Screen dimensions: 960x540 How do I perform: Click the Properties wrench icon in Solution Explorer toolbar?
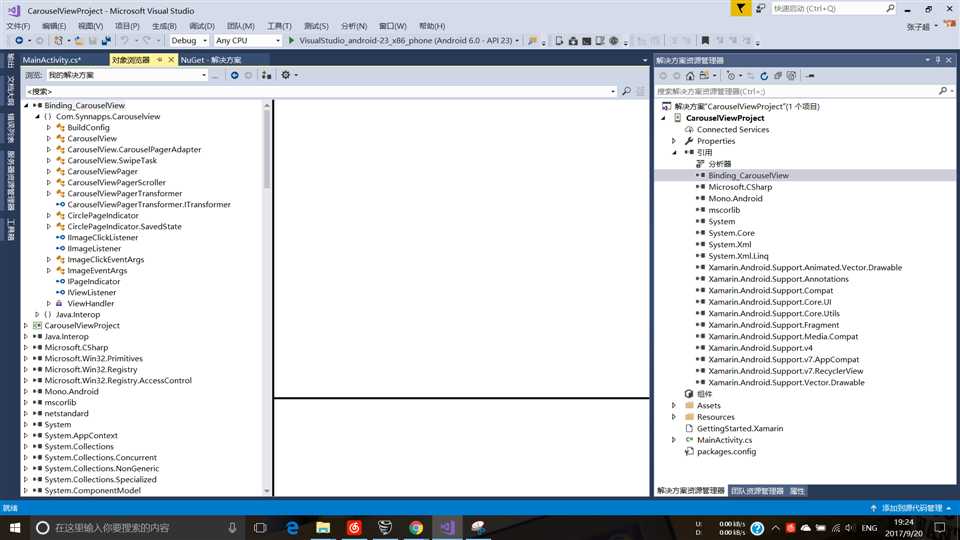point(809,76)
